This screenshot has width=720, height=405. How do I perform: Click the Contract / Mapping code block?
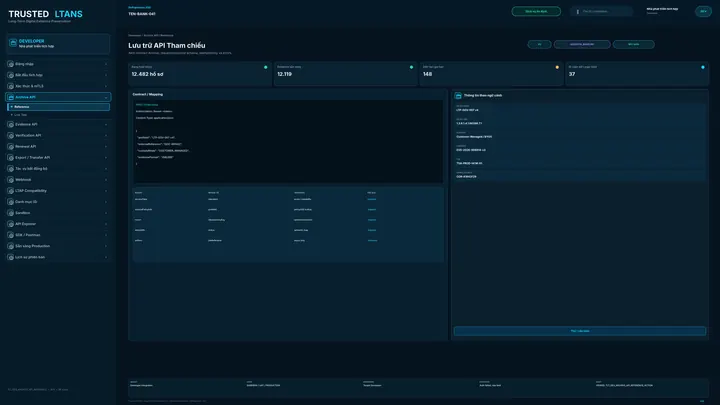pos(288,141)
